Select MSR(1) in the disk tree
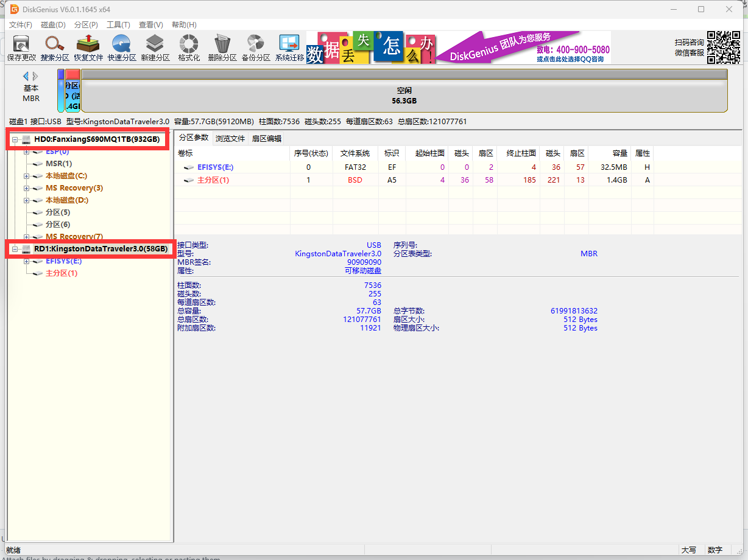 click(58, 164)
